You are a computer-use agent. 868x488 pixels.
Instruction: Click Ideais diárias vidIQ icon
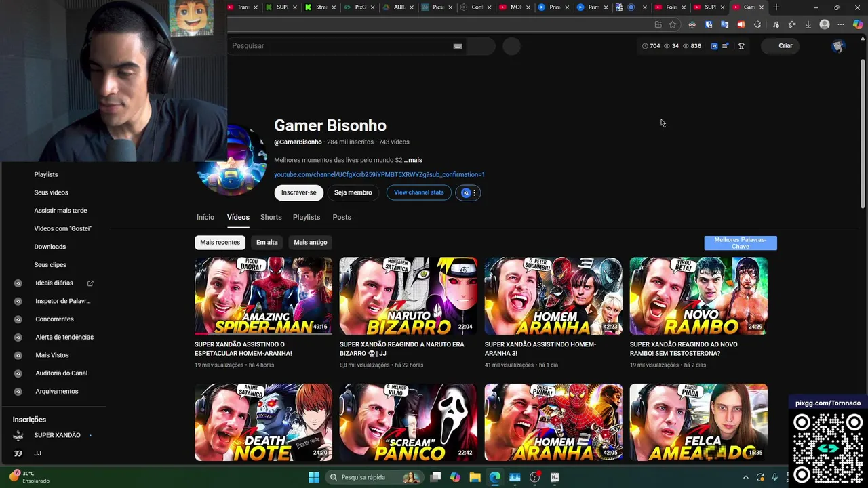pyautogui.click(x=18, y=283)
